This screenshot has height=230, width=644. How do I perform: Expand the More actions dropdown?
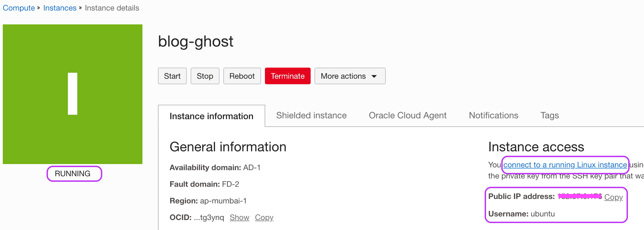point(350,76)
